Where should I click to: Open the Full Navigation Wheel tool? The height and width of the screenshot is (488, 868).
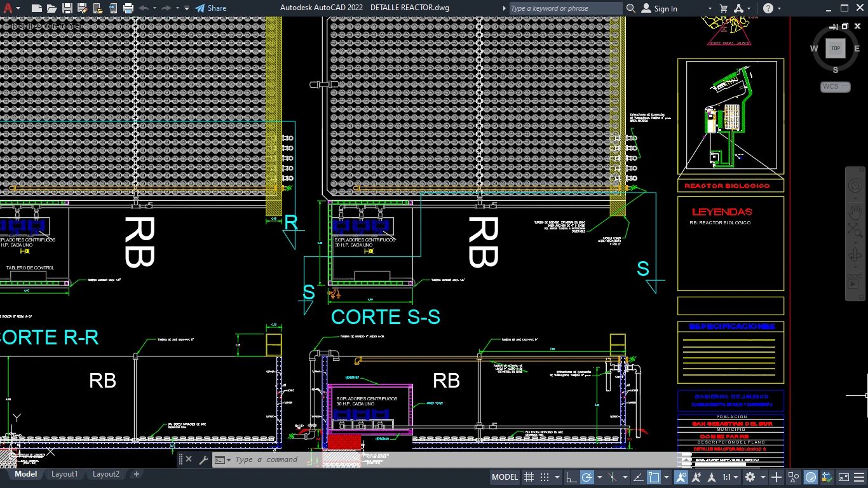click(855, 186)
